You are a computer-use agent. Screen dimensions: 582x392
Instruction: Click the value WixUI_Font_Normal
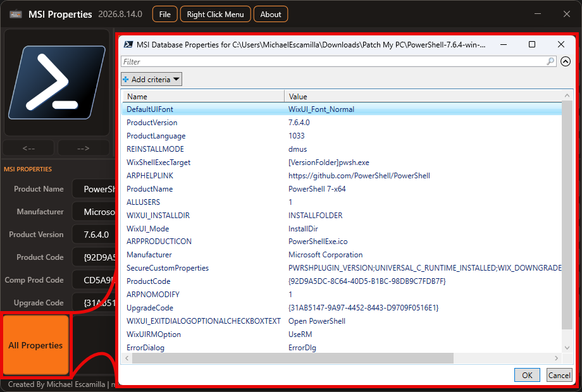(321, 109)
